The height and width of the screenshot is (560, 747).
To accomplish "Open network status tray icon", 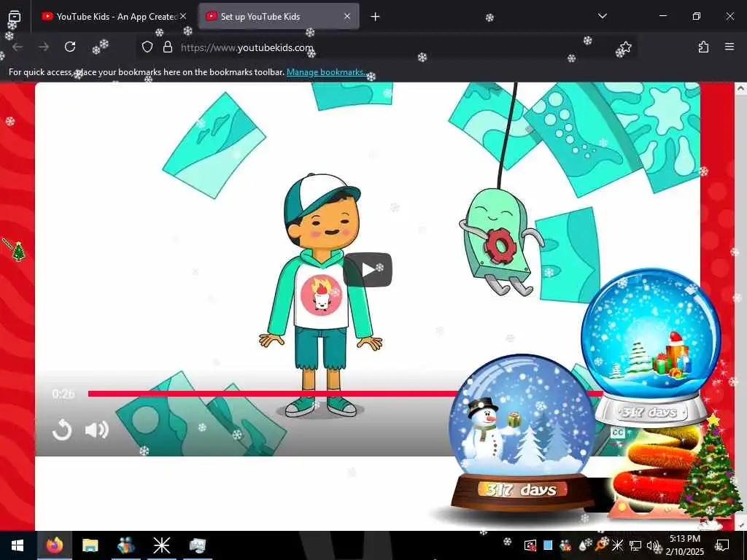I will (x=635, y=545).
